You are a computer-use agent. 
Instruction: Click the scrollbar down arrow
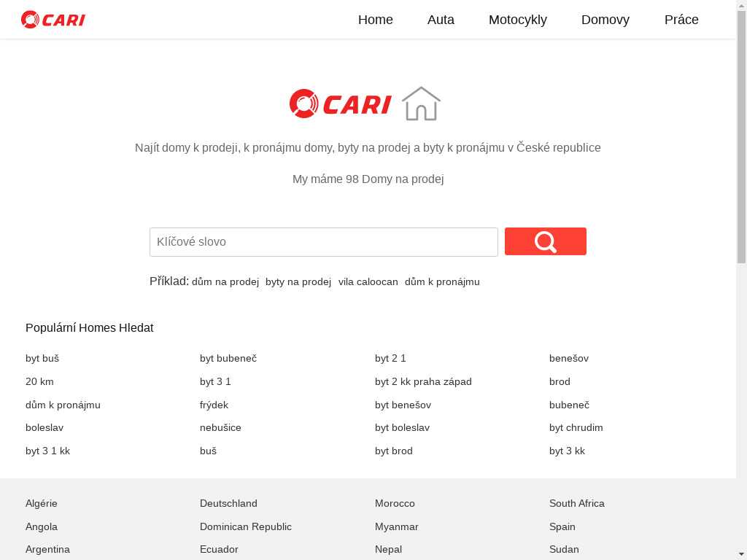[x=741, y=555]
